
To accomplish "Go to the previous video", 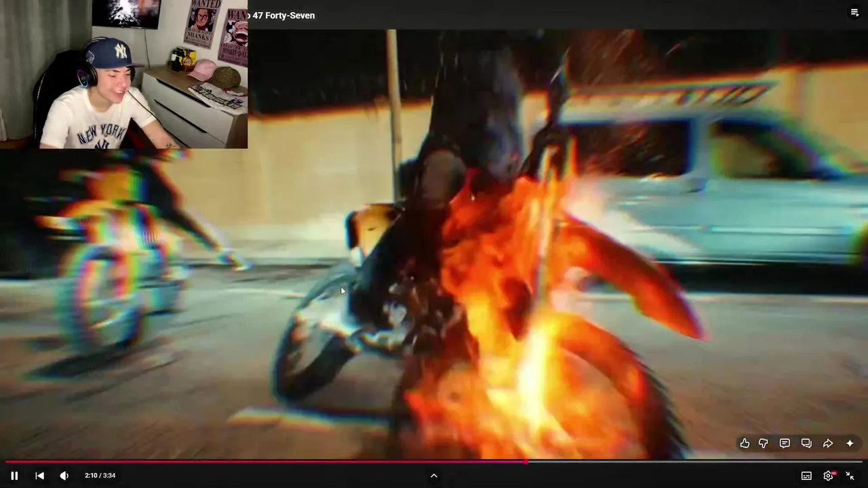I will point(39,476).
